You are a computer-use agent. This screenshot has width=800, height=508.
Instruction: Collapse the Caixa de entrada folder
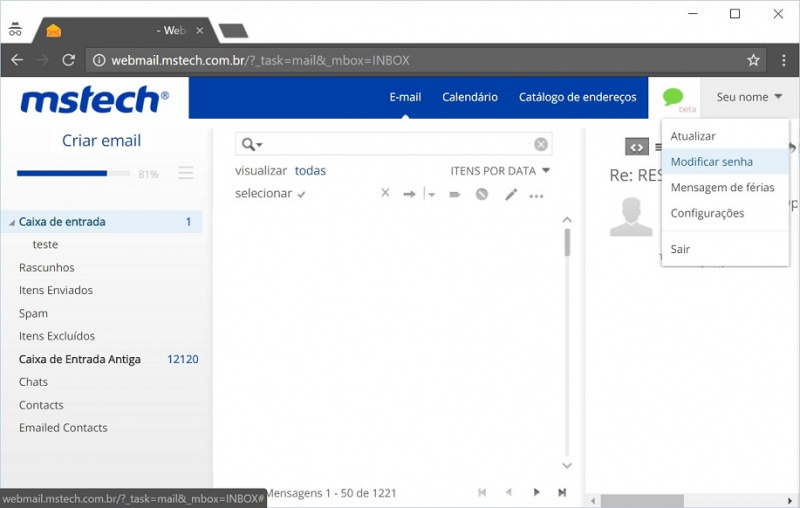tap(12, 223)
